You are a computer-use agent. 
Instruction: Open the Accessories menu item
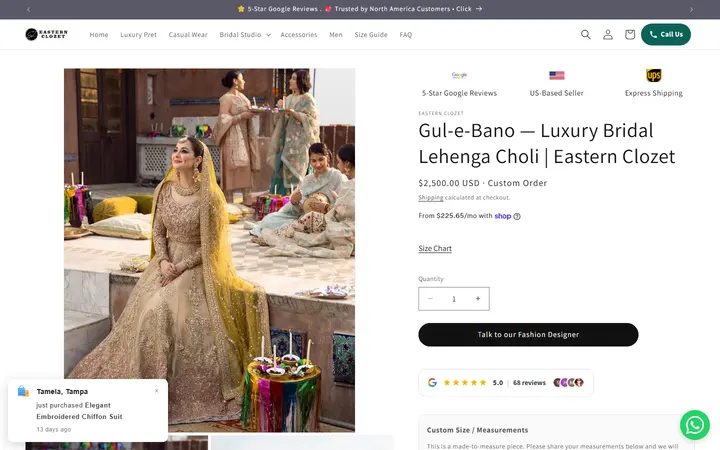coord(298,34)
